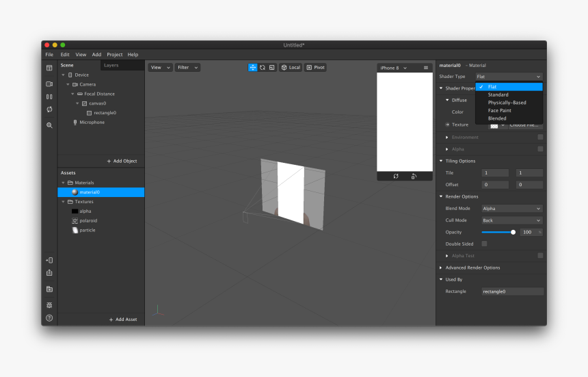Expand Advanced Render Options section

(441, 268)
